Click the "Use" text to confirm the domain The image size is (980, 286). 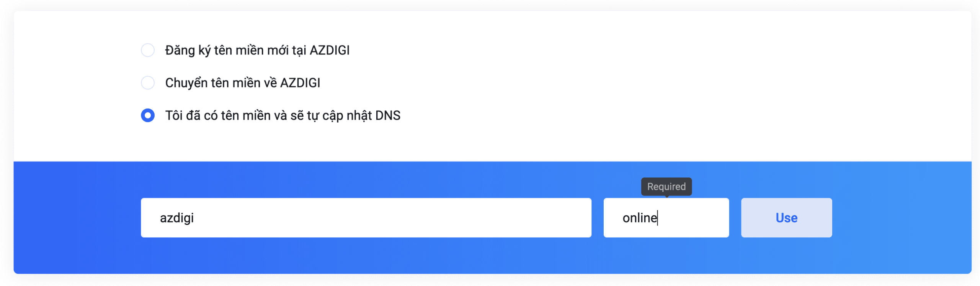pos(786,218)
